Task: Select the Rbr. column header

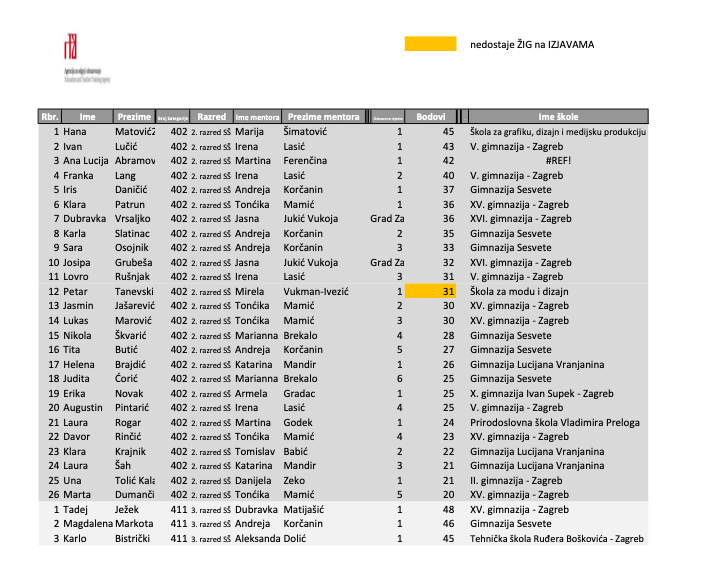Action: pos(49,117)
